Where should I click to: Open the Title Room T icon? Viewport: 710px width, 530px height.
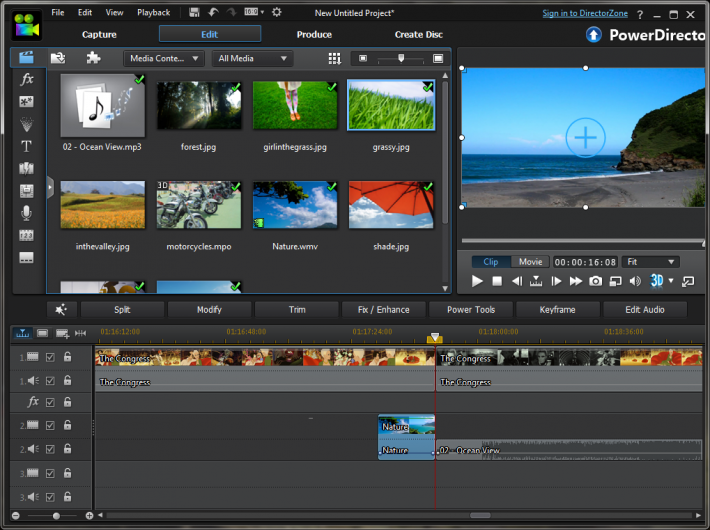tap(26, 146)
